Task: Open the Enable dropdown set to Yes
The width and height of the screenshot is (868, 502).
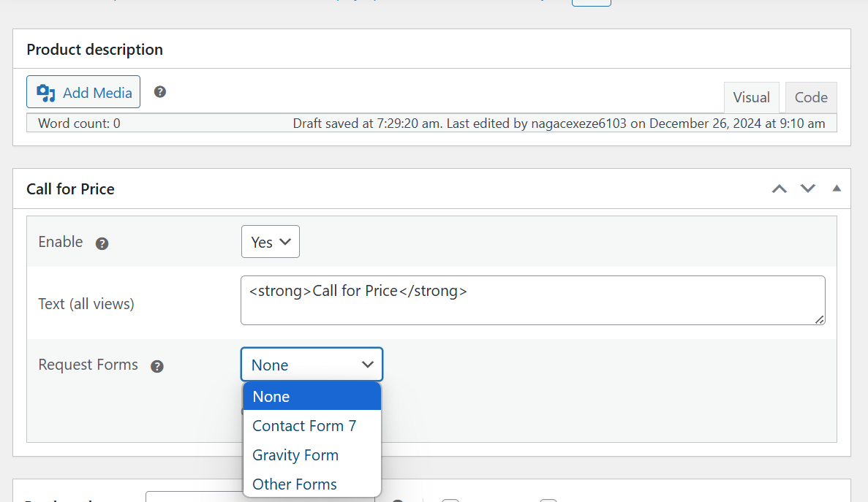Action: click(270, 241)
